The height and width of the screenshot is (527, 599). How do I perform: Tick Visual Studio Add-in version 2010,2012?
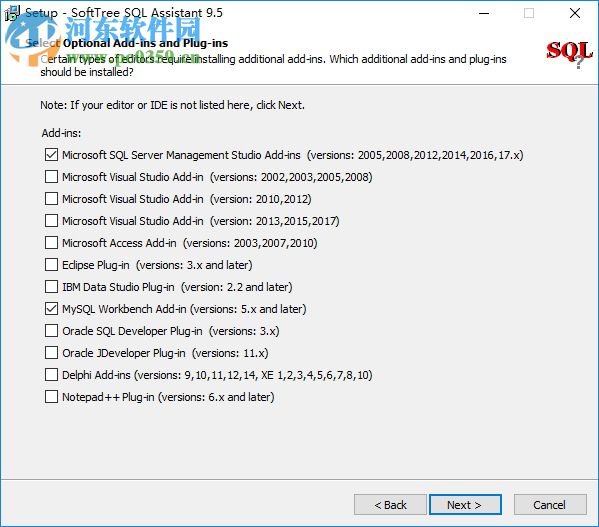coord(51,199)
